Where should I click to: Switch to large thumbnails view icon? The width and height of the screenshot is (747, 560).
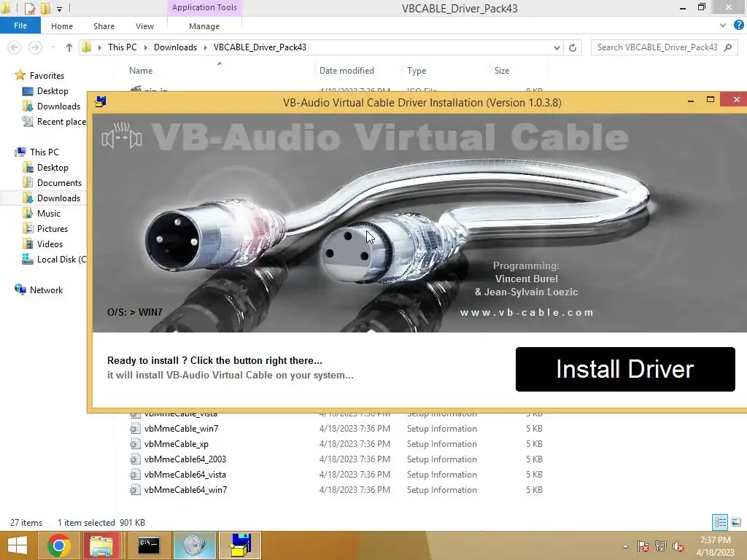[736, 522]
